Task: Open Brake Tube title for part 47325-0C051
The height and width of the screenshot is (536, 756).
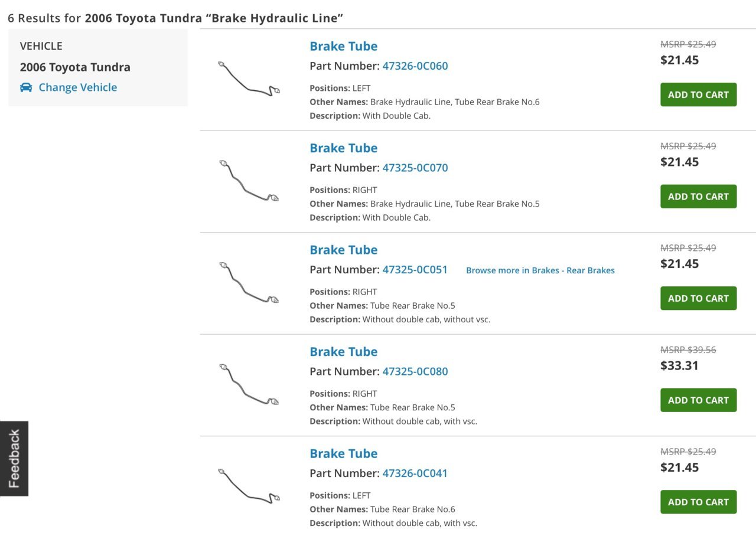Action: pos(343,250)
